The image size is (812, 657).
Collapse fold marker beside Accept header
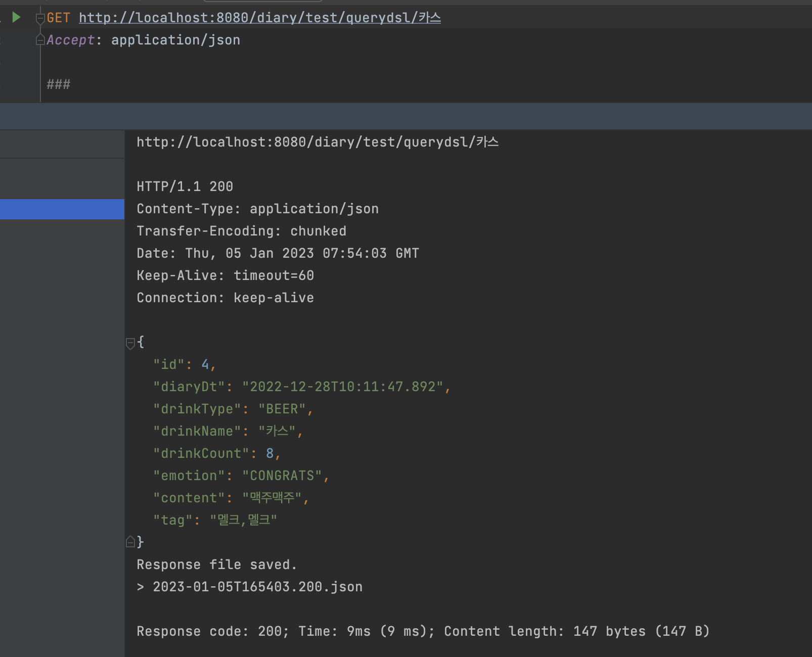40,40
